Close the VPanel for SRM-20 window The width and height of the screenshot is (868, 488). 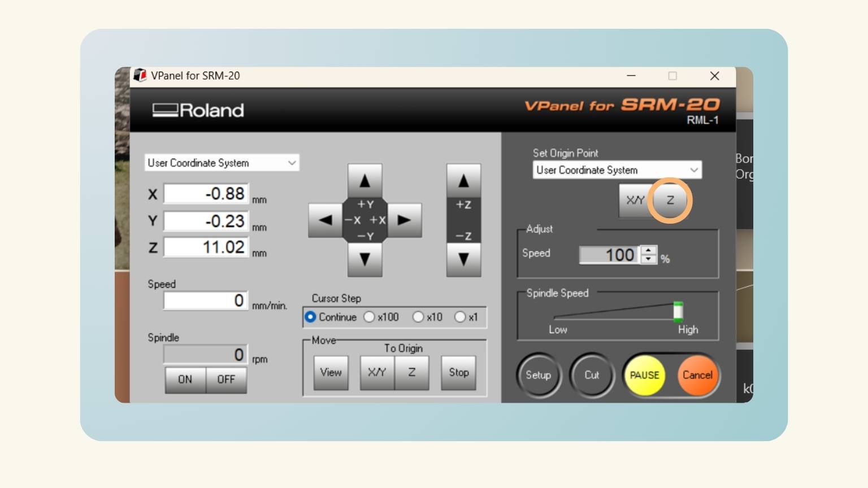tap(714, 76)
